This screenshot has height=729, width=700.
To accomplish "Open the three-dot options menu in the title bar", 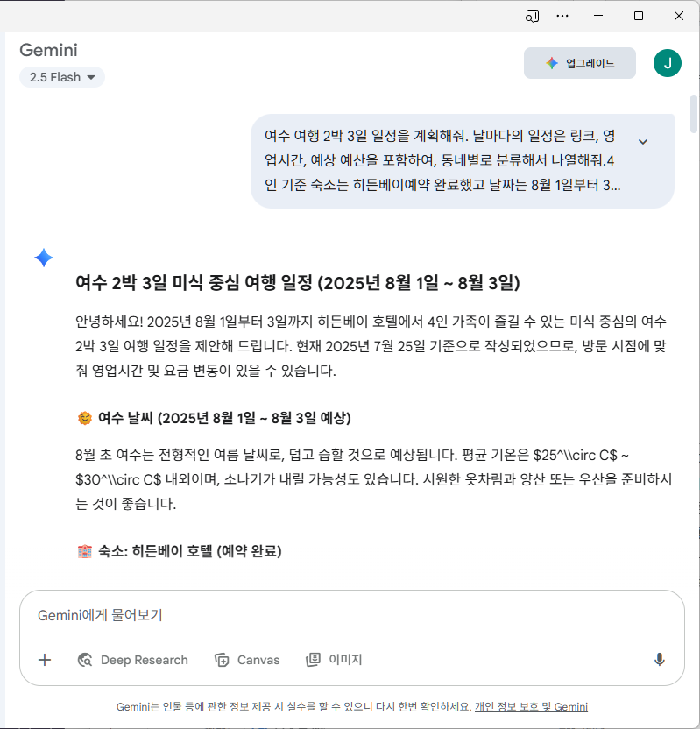I will pos(562,15).
